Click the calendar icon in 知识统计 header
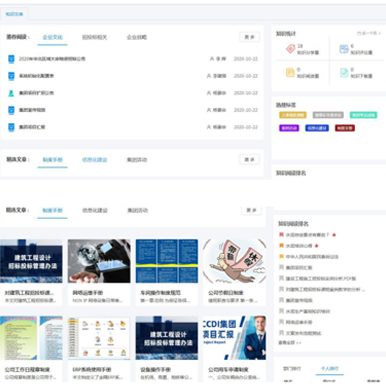The height and width of the screenshot is (386, 386). click(359, 33)
